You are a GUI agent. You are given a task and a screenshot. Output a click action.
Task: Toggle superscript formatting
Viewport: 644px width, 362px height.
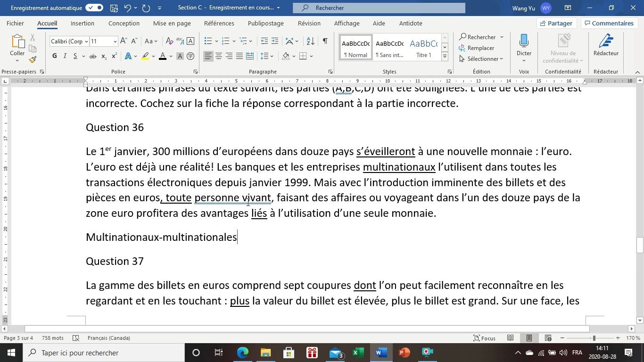[115, 56]
